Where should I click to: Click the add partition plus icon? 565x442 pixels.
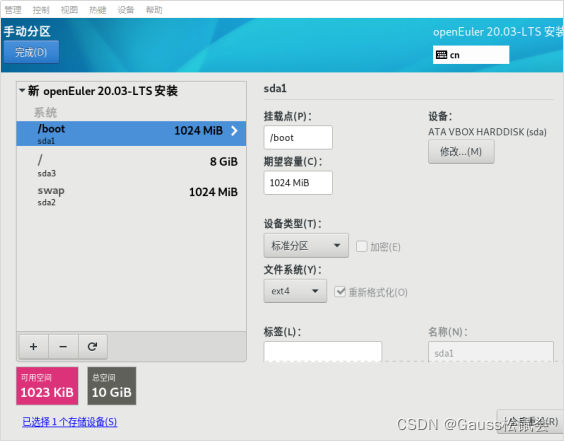pyautogui.click(x=34, y=347)
